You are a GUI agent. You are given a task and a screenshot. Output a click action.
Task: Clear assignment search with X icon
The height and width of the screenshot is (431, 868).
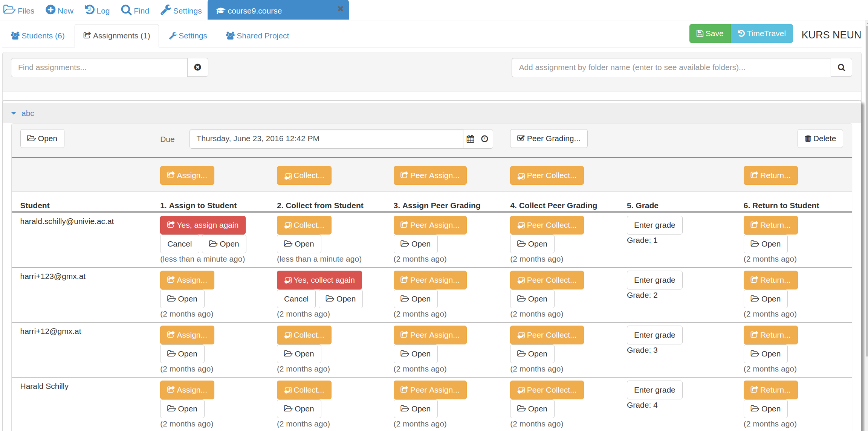click(197, 67)
